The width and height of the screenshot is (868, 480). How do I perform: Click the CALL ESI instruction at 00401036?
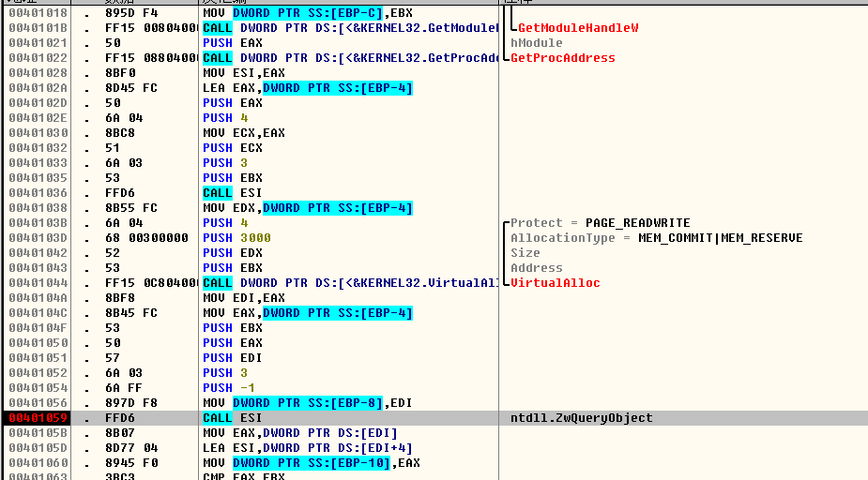[233, 193]
